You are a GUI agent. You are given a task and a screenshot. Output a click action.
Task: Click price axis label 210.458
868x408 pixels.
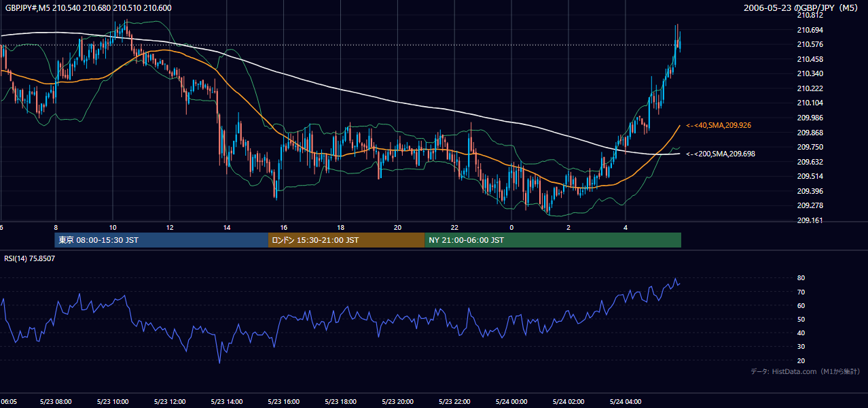click(810, 59)
